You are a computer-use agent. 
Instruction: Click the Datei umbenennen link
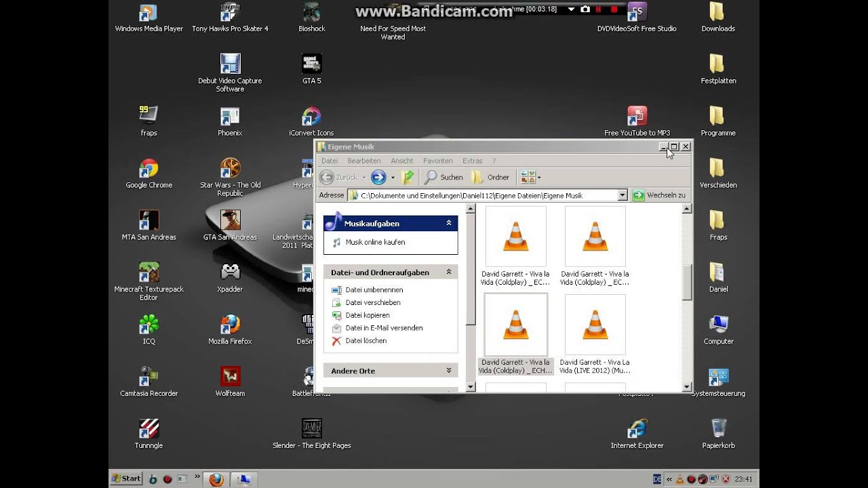tap(374, 289)
